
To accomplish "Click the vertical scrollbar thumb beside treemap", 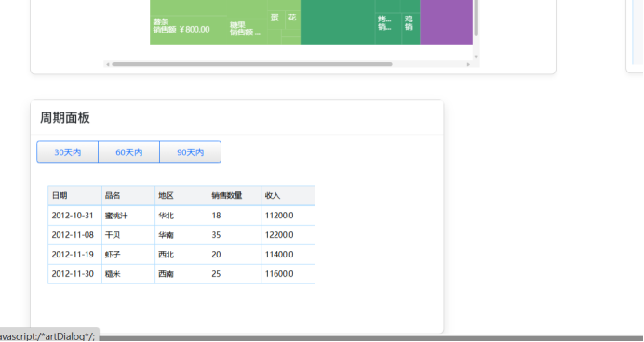I will [x=476, y=18].
